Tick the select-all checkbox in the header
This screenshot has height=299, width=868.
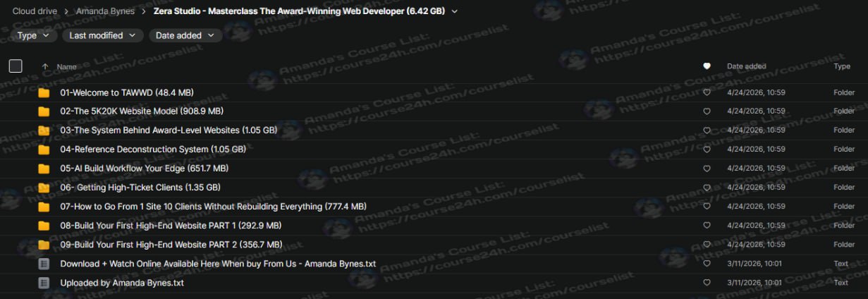[x=16, y=66]
